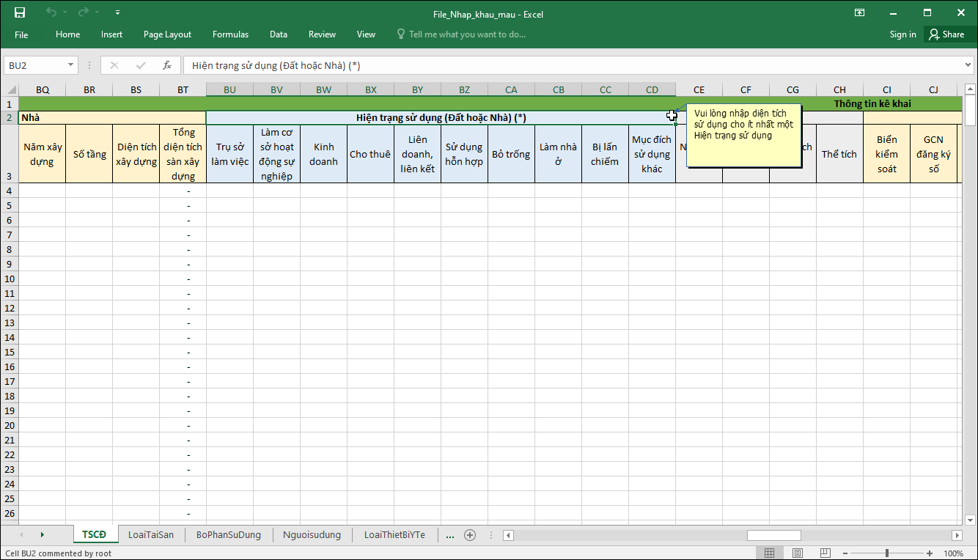Add a new sheet with plus icon
978x560 pixels.
(470, 535)
